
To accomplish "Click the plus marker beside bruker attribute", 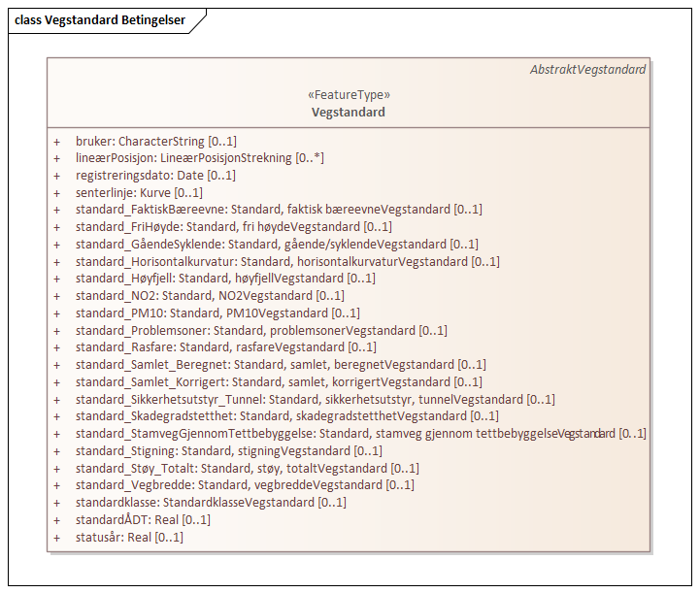I will pos(57,142).
